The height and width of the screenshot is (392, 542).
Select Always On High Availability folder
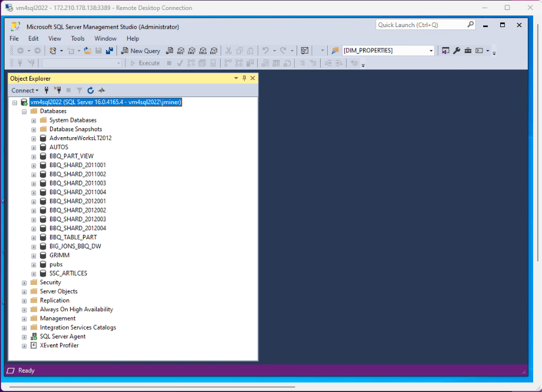(x=77, y=309)
